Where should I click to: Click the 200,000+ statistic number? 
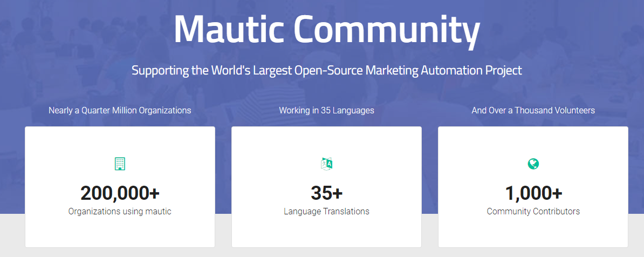(120, 193)
